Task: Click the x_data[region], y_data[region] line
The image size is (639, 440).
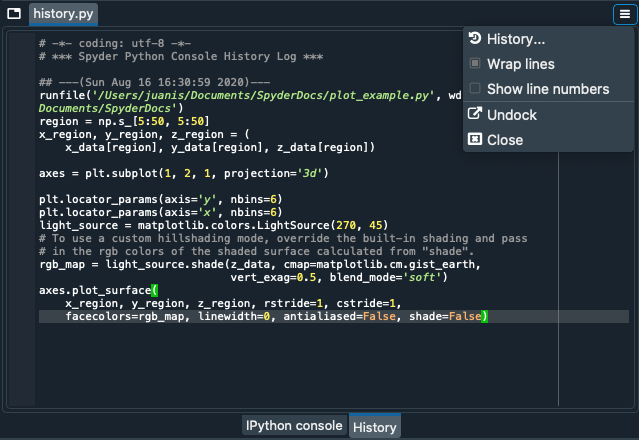Action: [220, 147]
